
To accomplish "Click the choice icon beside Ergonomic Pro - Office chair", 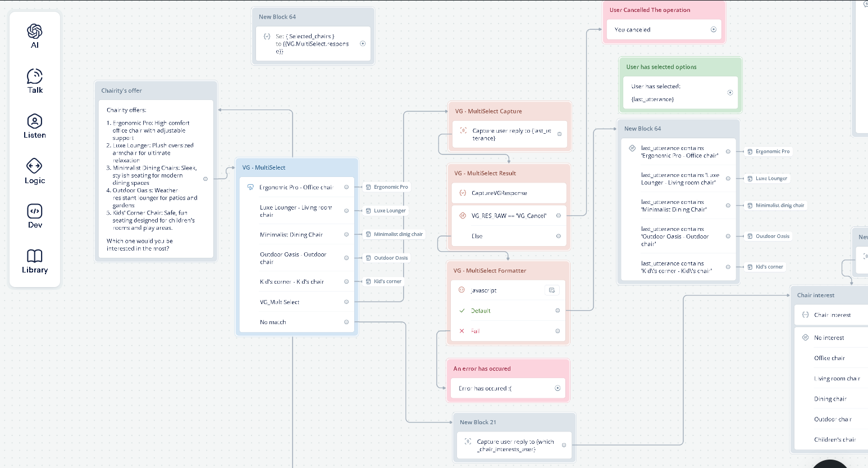I will [250, 187].
